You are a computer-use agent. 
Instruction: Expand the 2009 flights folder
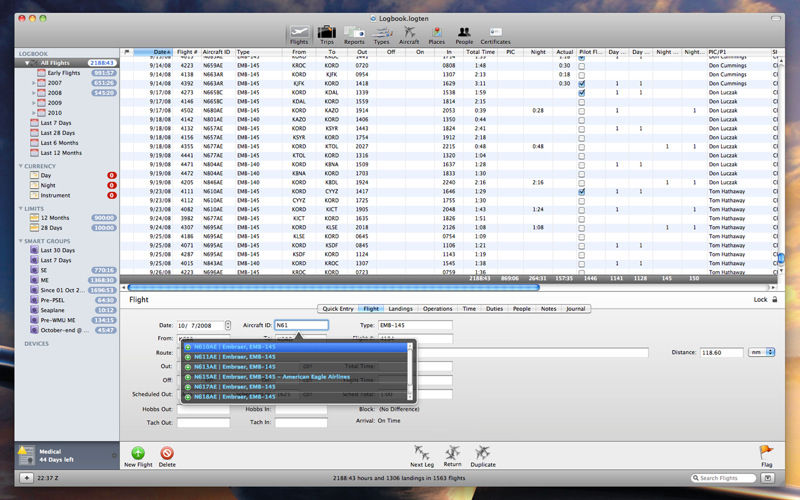point(34,103)
